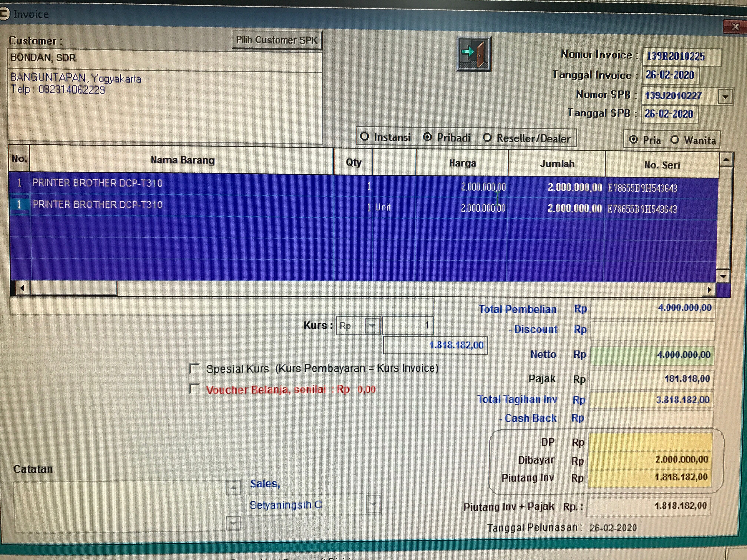Enable the Spesial Kurs checkbox
This screenshot has height=560, width=747.
coord(195,368)
